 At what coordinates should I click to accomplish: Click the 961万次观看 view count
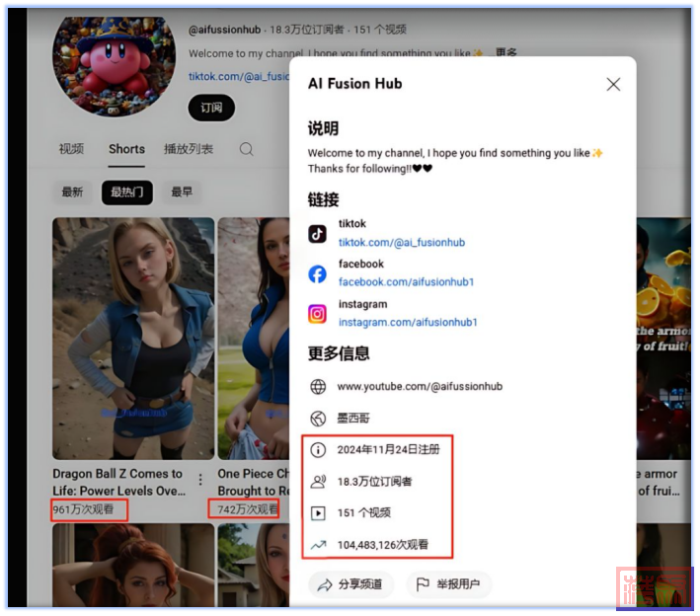83,509
